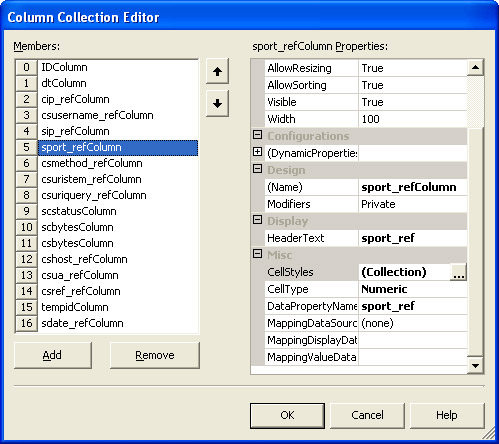Select cip_refColumn member
The width and height of the screenshot is (499, 444).
118,99
